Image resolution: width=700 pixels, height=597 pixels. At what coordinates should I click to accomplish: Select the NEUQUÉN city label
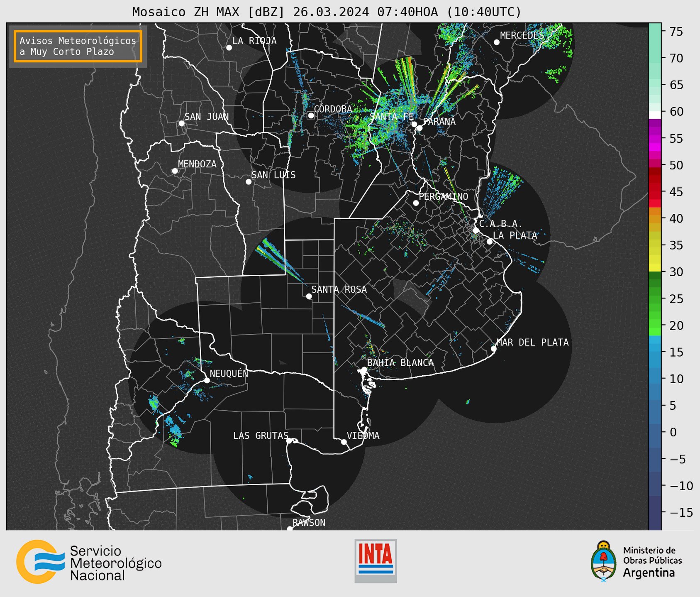point(229,373)
